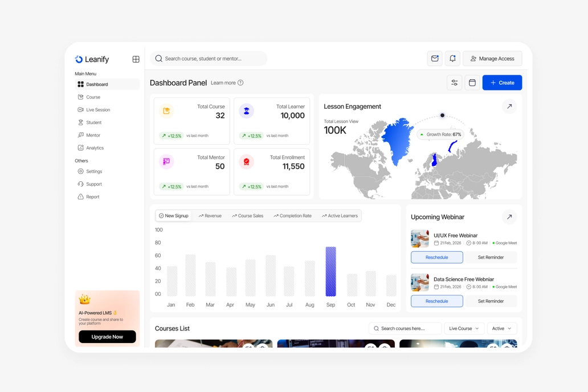Click the Upgrade Now button
This screenshot has width=588, height=392.
point(107,337)
